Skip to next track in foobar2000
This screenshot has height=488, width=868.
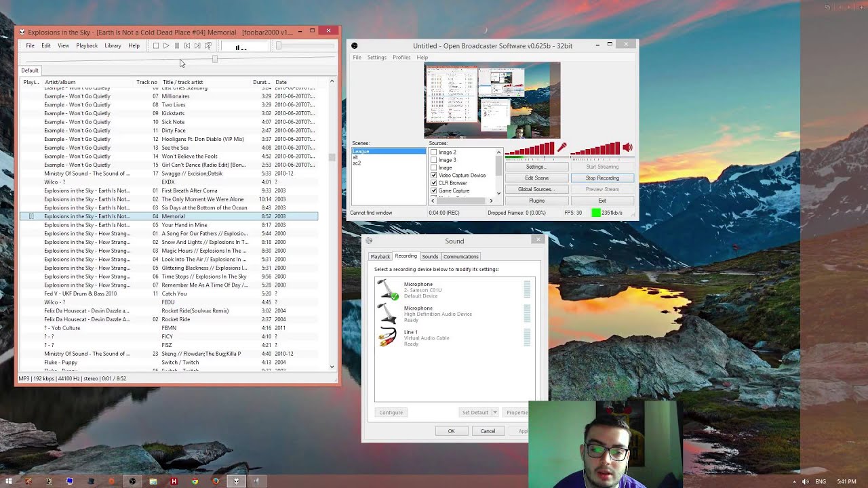point(197,46)
